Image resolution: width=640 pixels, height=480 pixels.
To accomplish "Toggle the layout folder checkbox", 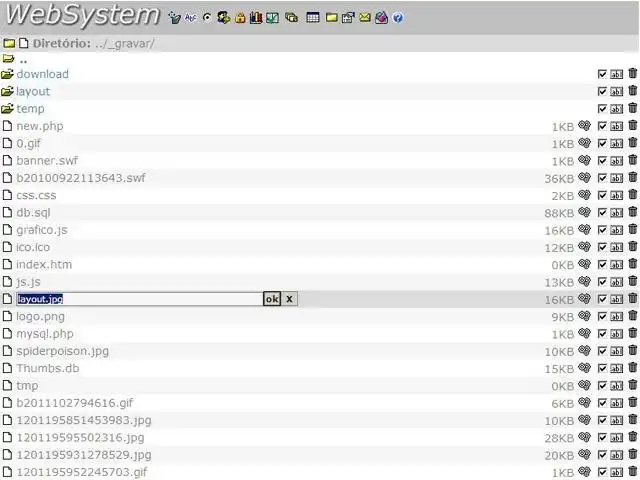I will (602, 91).
